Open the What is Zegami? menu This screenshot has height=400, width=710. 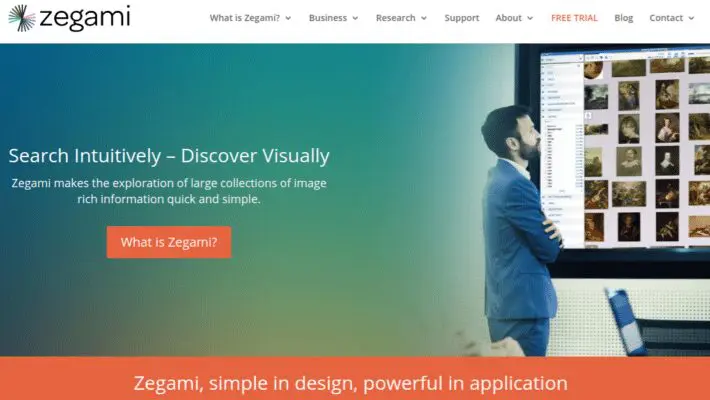[x=245, y=18]
